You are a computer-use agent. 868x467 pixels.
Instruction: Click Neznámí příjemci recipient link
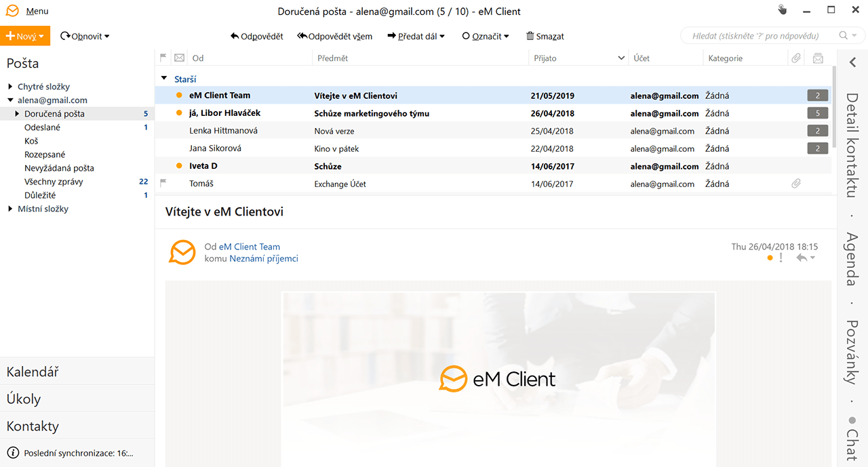click(263, 258)
